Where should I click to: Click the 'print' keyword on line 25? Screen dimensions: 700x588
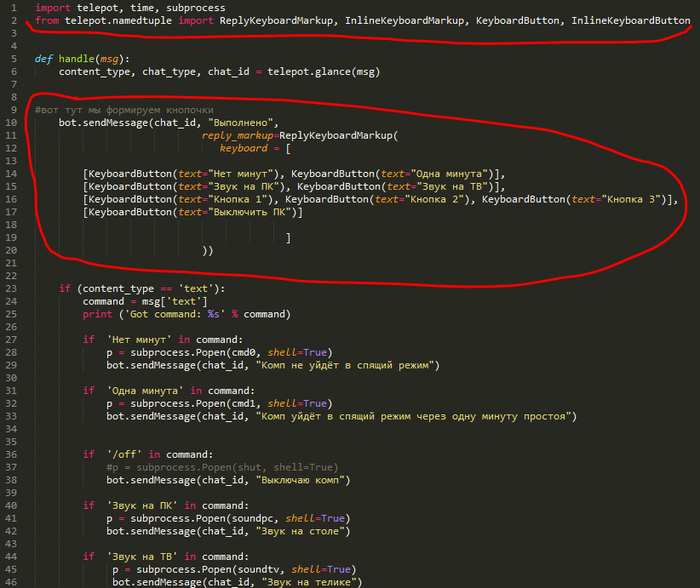tap(97, 314)
